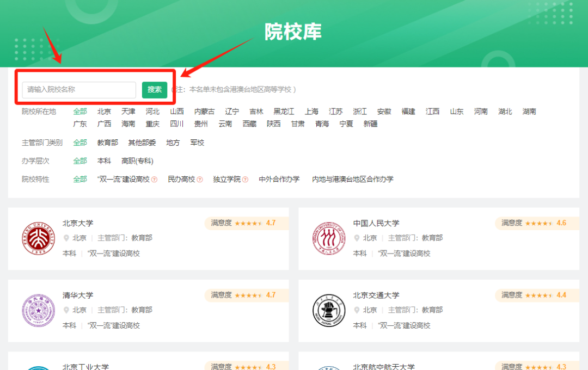Screen dimensions: 588x370
Task: Filter schools by 西藏 location
Action: [249, 124]
